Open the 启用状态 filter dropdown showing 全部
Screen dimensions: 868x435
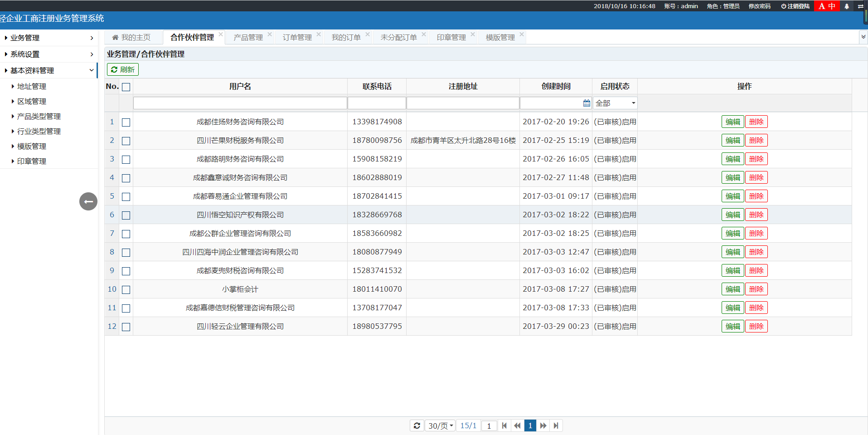[615, 103]
